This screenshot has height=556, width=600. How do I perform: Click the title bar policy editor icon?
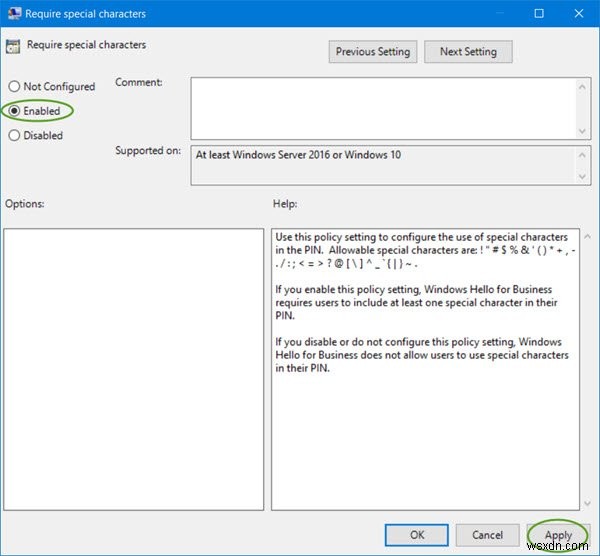tap(15, 13)
